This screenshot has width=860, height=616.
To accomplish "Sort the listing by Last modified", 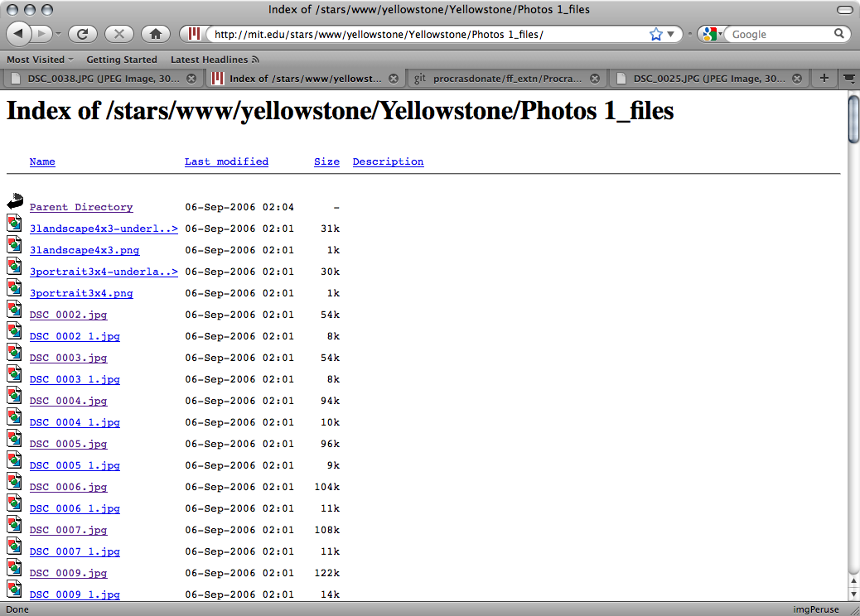I will (226, 161).
